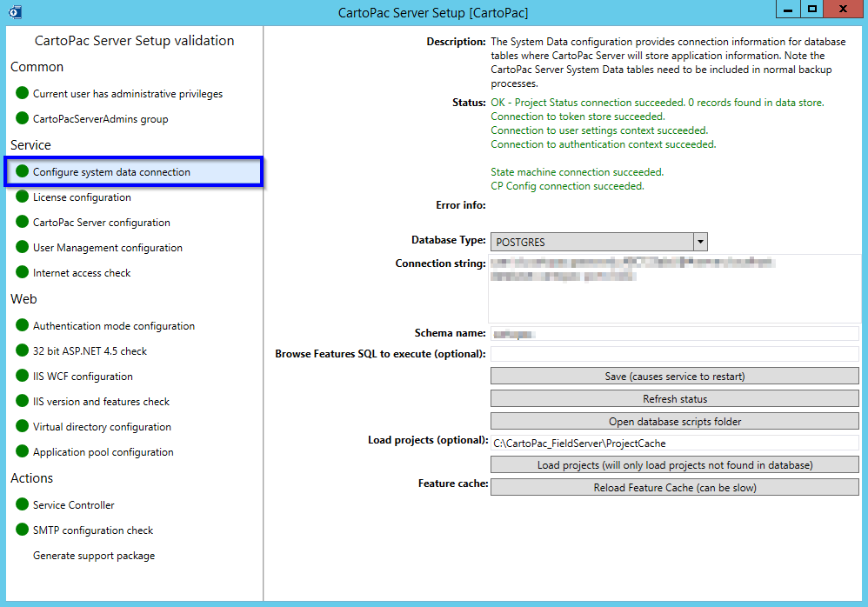This screenshot has height=607, width=868.
Task: Open Virtual directory configuration page
Action: coord(102,427)
